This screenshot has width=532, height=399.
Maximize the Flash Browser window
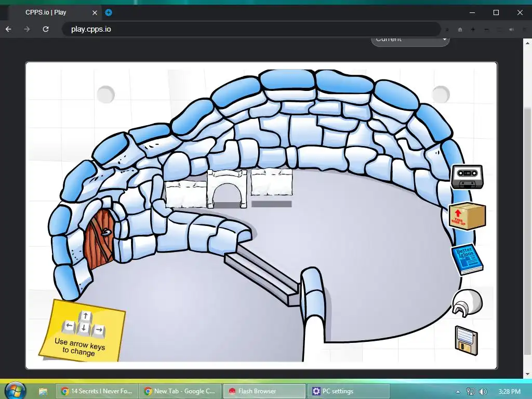pyautogui.click(x=496, y=12)
